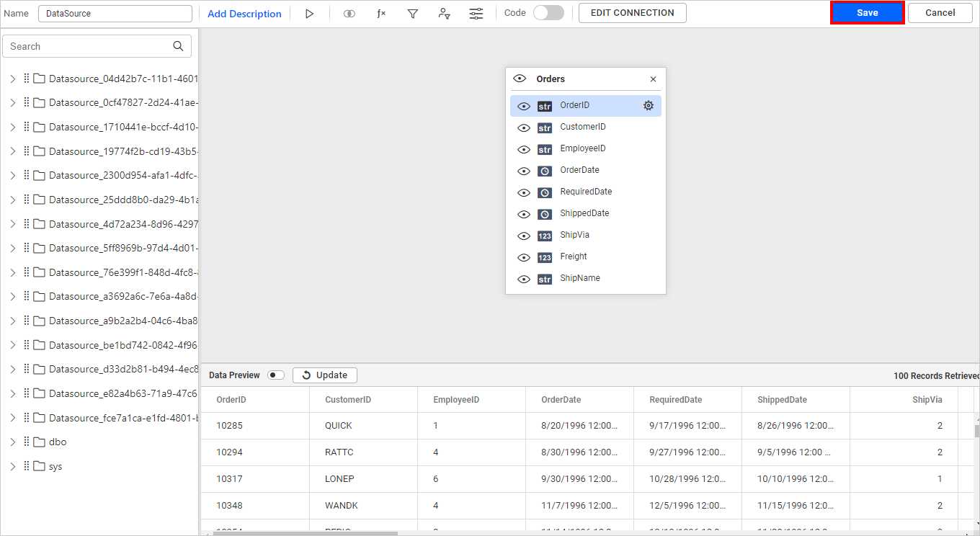The width and height of the screenshot is (980, 536).
Task: Toggle visibility of the Freight field
Action: point(524,258)
